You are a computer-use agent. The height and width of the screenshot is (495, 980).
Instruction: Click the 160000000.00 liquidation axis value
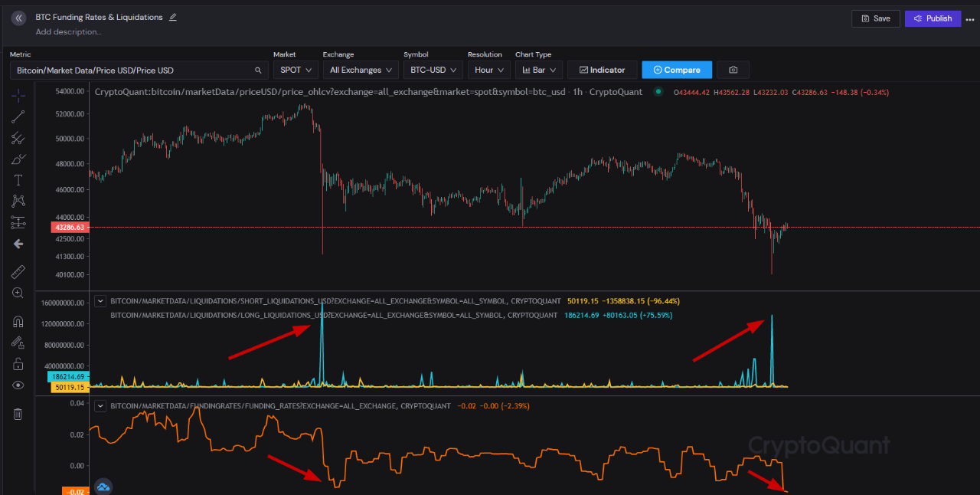(64, 303)
